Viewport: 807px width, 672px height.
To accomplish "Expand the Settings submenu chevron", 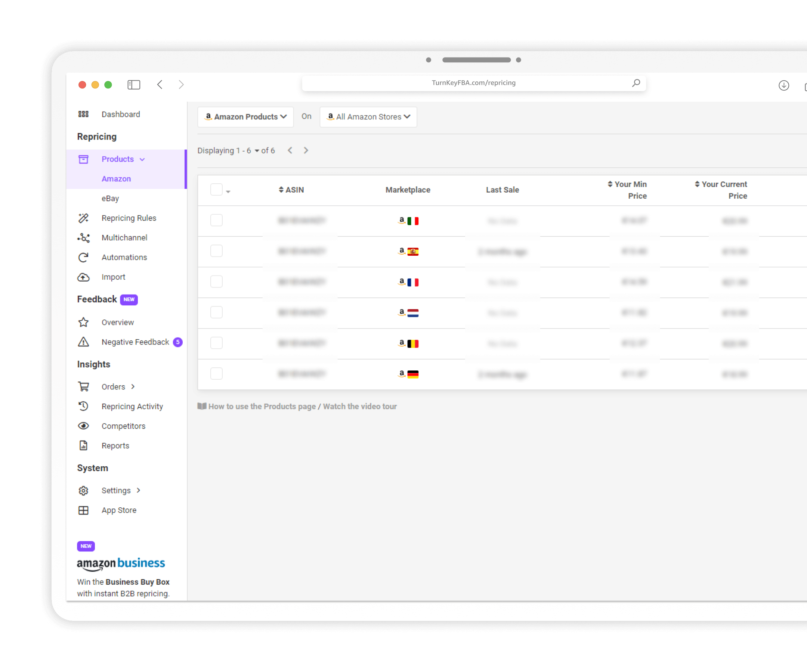I will (x=138, y=490).
